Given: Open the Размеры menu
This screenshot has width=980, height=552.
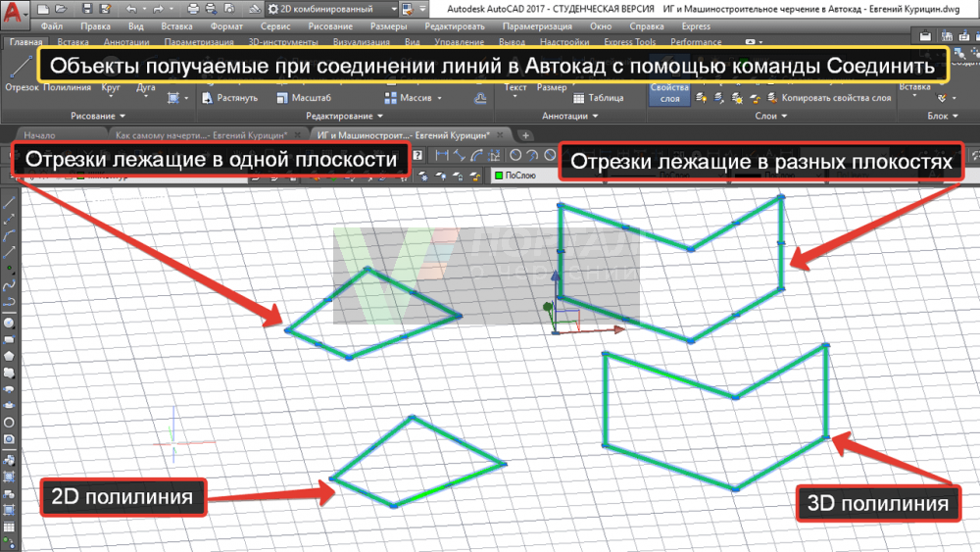Looking at the screenshot, I should pos(388,26).
